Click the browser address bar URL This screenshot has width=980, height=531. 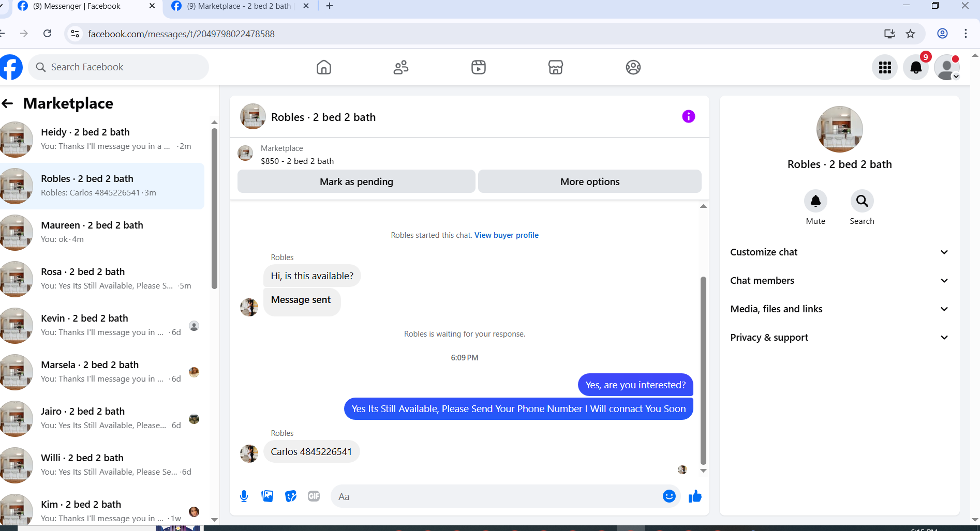tap(181, 34)
